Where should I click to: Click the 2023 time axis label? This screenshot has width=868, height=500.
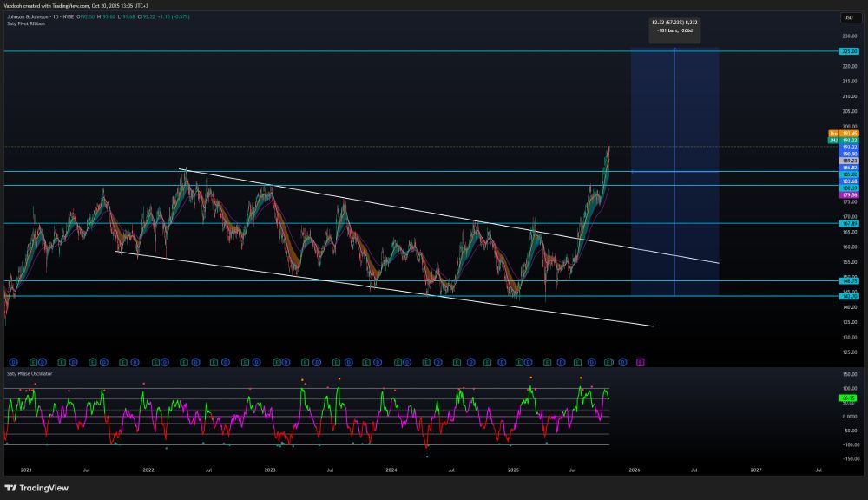point(270,470)
